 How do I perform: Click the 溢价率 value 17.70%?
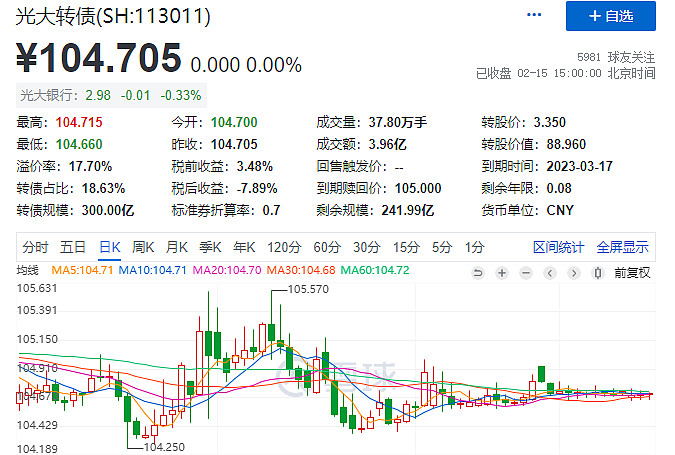point(90,166)
